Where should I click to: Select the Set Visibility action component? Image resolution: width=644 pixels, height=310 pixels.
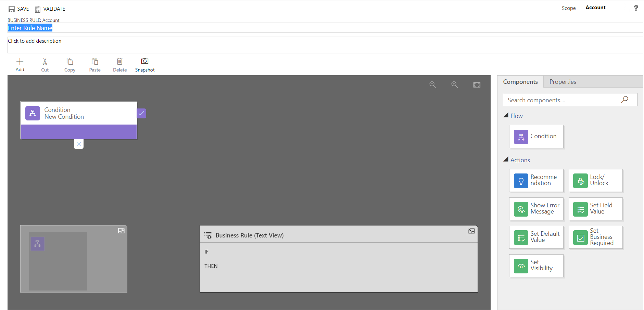[x=536, y=266]
